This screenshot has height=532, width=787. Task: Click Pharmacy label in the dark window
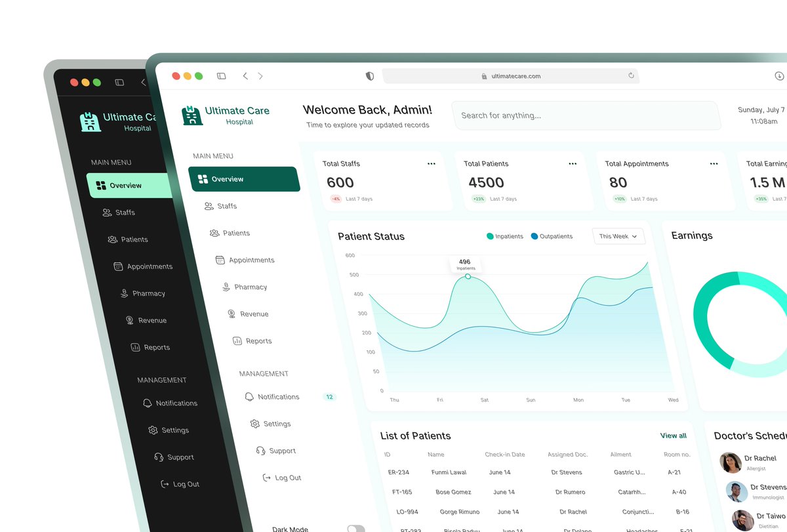pyautogui.click(x=149, y=293)
